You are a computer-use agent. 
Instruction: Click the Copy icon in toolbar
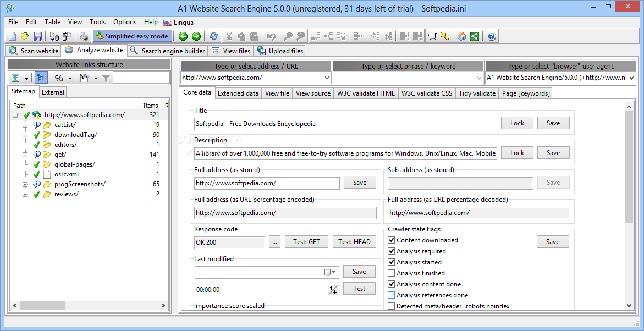(241, 36)
